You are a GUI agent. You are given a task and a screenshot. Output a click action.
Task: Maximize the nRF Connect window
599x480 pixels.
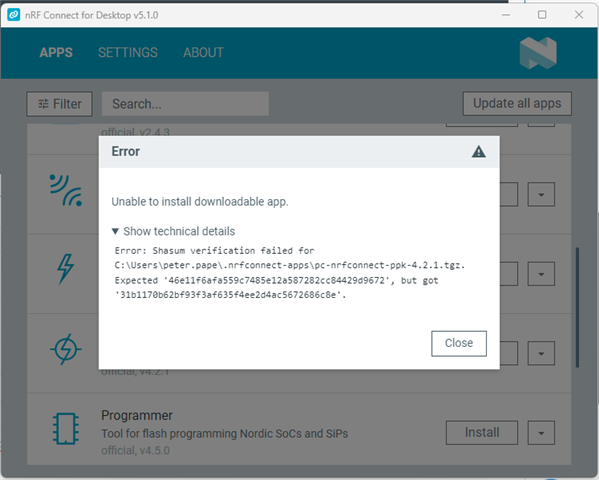(542, 15)
